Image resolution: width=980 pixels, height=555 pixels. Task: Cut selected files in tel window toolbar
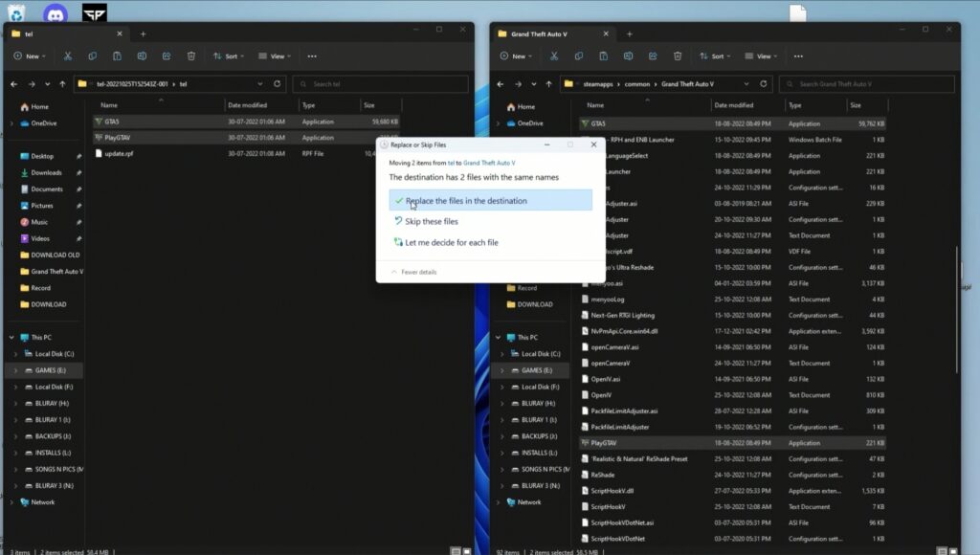point(68,56)
